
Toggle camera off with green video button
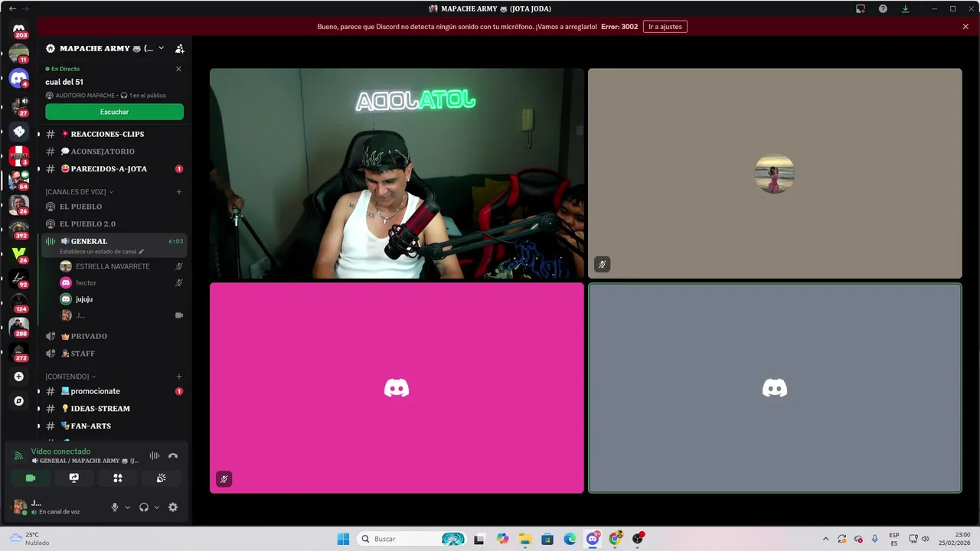click(31, 478)
